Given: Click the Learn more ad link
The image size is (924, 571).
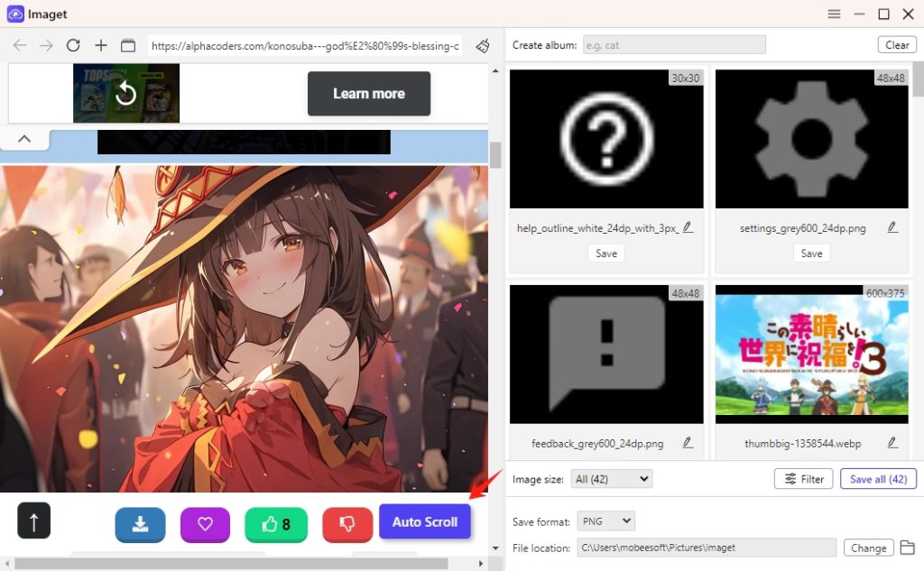Looking at the screenshot, I should (x=368, y=93).
